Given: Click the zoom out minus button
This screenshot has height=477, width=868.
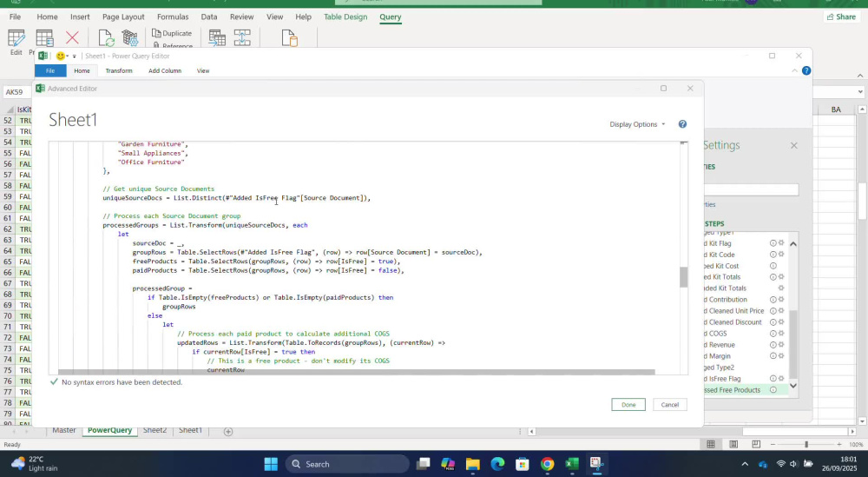Looking at the screenshot, I should (773, 444).
